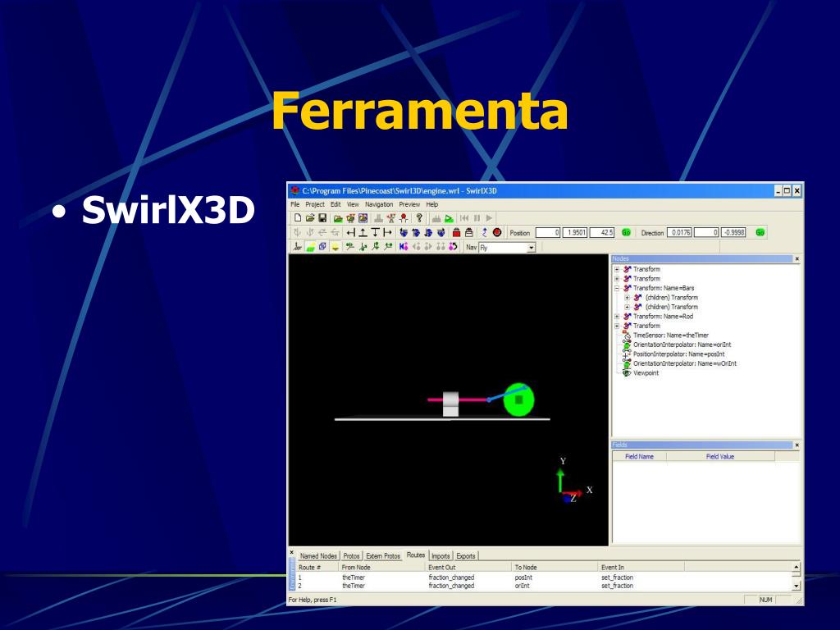
Task: Switch to the Imports tab
Action: pos(441,556)
